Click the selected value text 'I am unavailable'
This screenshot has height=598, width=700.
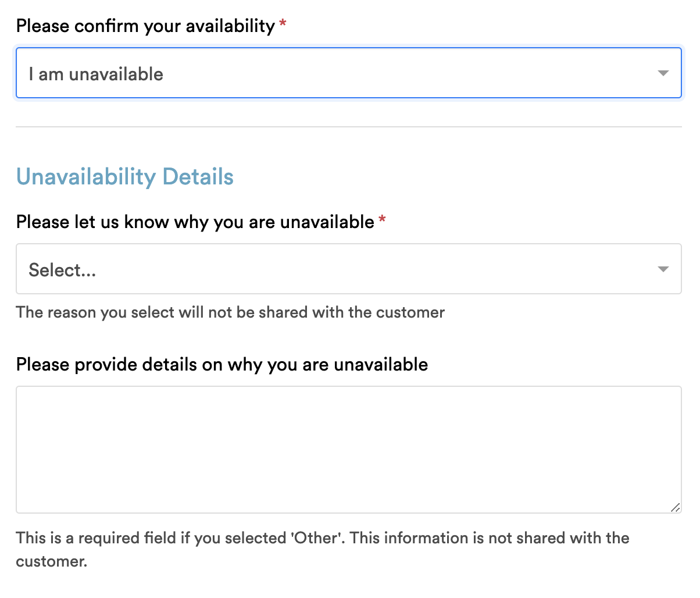pyautogui.click(x=96, y=74)
